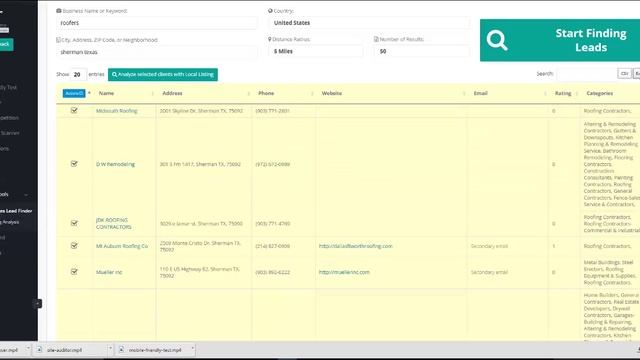Open the muellerinc.com website link
Screen dimensions: 640x360
point(344,272)
